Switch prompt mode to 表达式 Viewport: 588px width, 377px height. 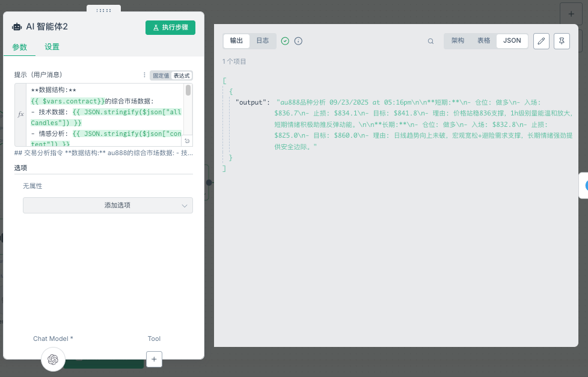click(x=182, y=76)
